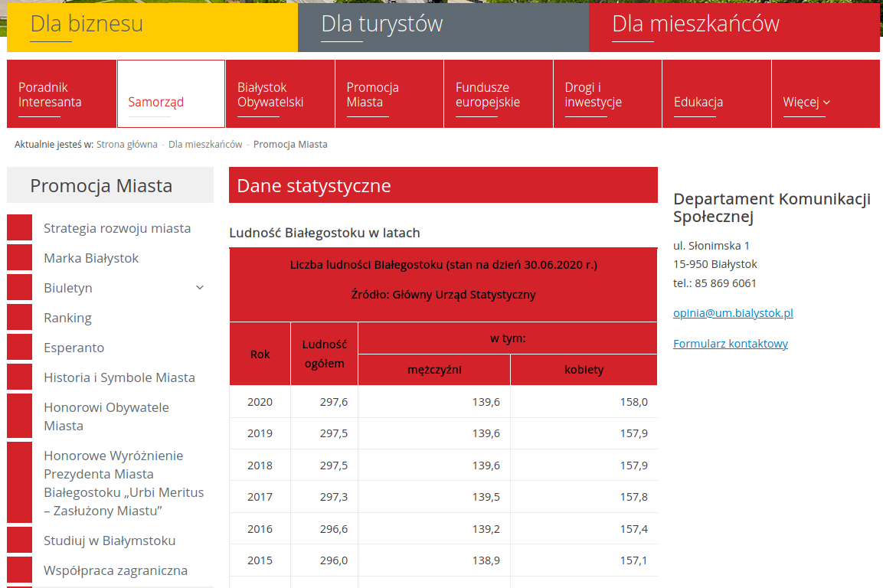The width and height of the screenshot is (883, 588).
Task: Click the ul. Słonimska 1 address line
Action: (x=711, y=246)
